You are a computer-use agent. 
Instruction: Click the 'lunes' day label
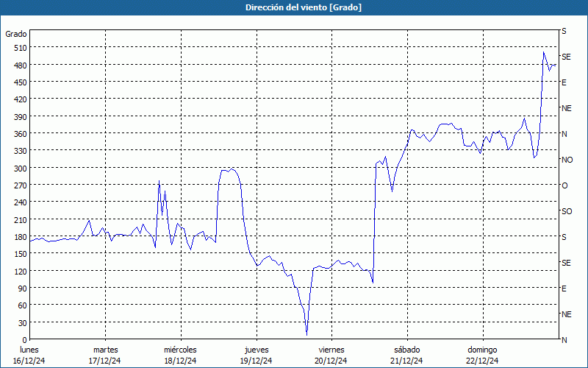click(x=29, y=350)
